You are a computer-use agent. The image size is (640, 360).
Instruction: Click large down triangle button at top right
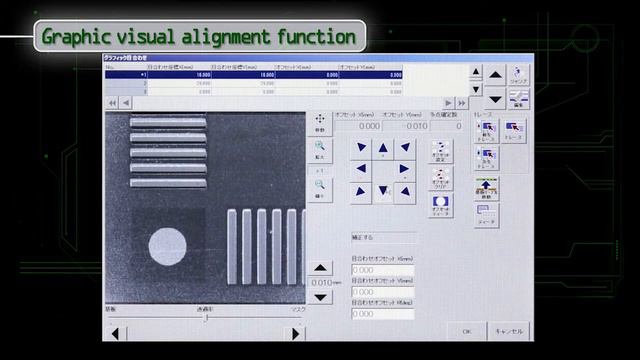(x=495, y=99)
